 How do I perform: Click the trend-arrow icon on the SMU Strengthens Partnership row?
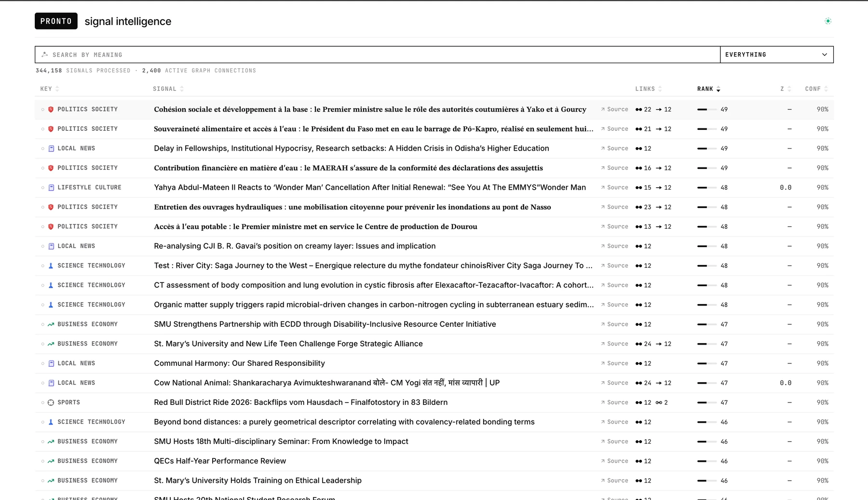point(51,324)
